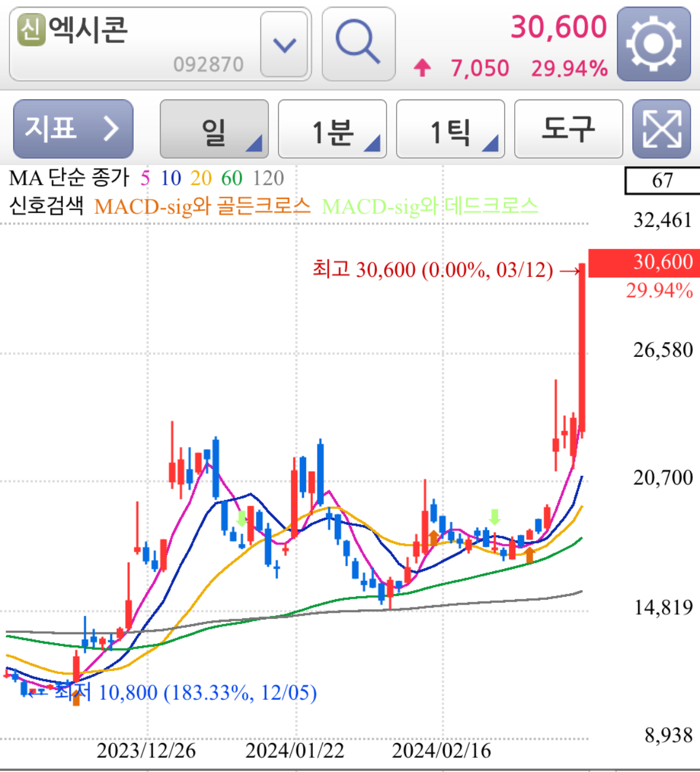This screenshot has width=700, height=772.
Task: Click the 신 badge next to 엑시콘
Action: (31, 29)
